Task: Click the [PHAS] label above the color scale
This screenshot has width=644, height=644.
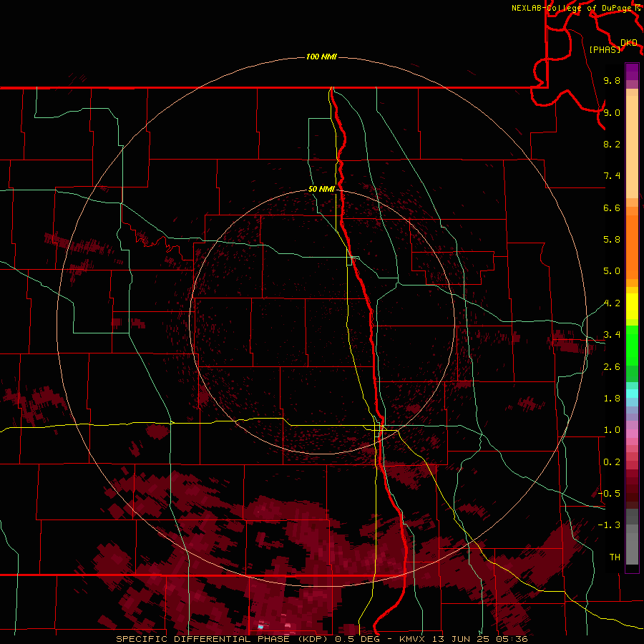Action: (605, 49)
